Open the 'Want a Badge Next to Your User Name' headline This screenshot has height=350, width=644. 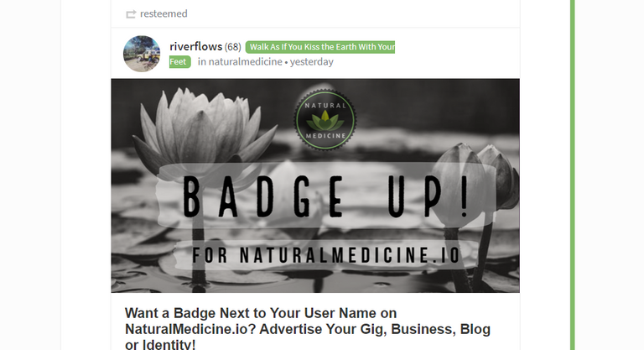pos(308,328)
